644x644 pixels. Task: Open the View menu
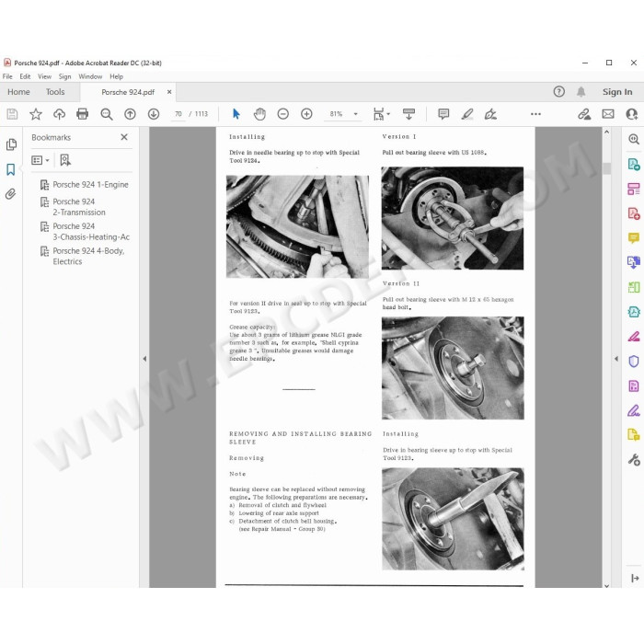44,76
